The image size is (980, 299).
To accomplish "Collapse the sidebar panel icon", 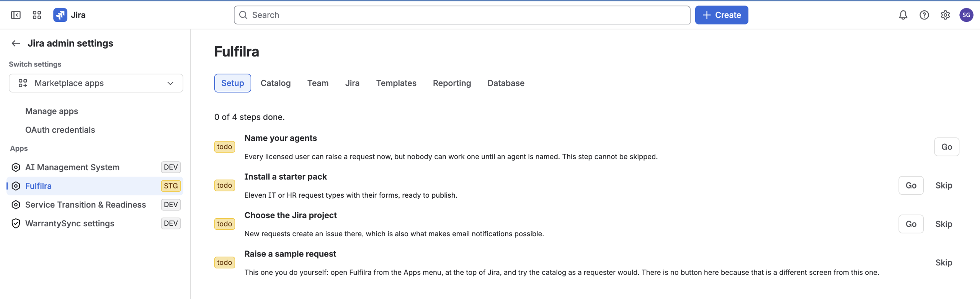I will point(16,15).
